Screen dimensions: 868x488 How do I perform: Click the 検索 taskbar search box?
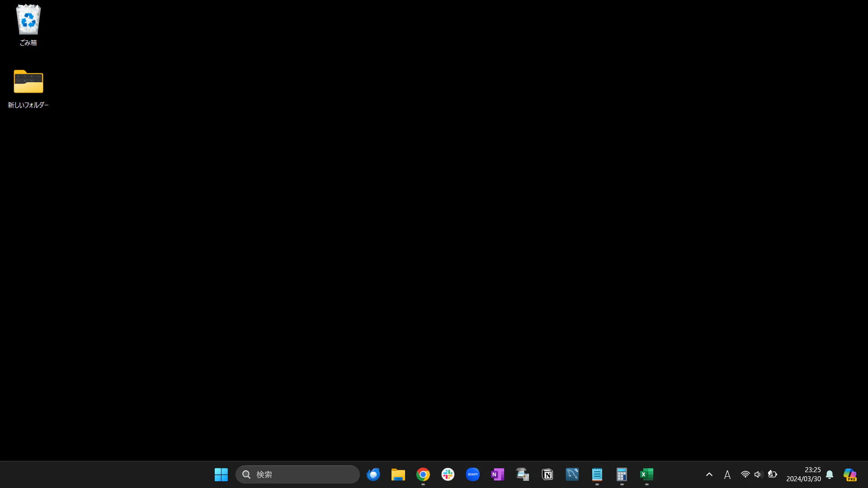(297, 474)
